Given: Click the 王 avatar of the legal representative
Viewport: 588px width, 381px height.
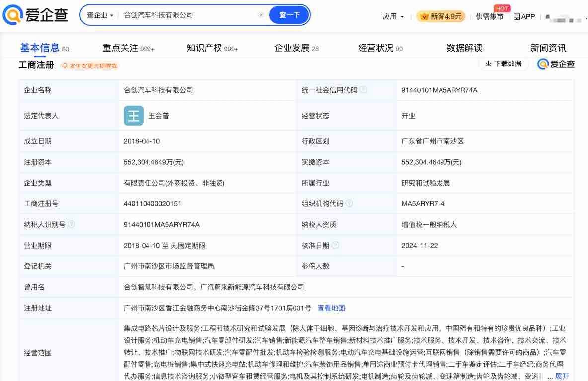Looking at the screenshot, I should coord(133,116).
